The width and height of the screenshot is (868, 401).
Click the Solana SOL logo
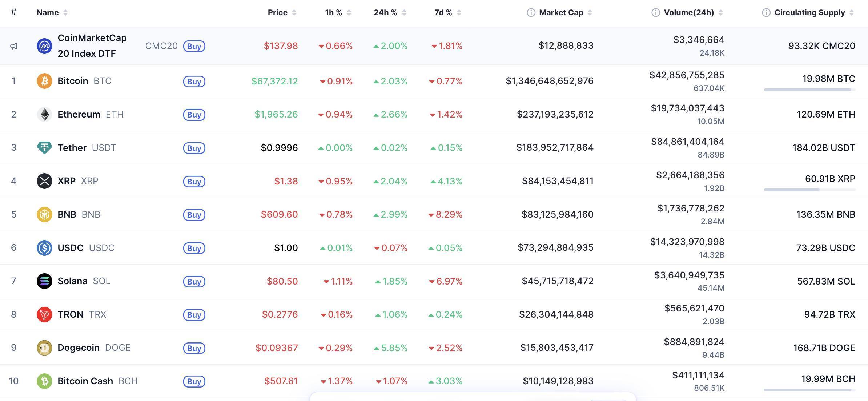click(44, 281)
